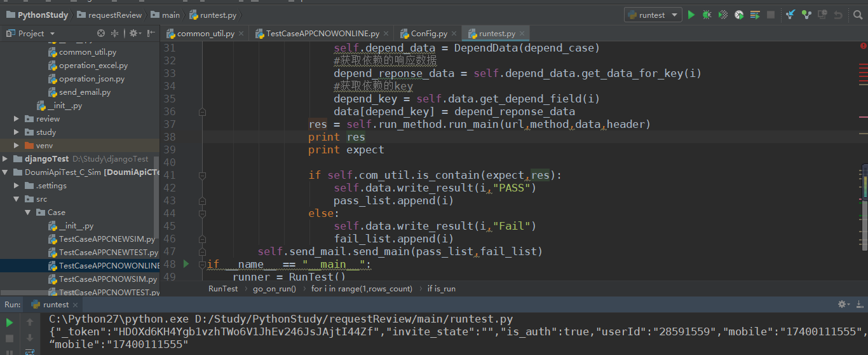868x355 pixels.
Task: Toggle code folding at the line 41 if statement
Action: click(202, 175)
